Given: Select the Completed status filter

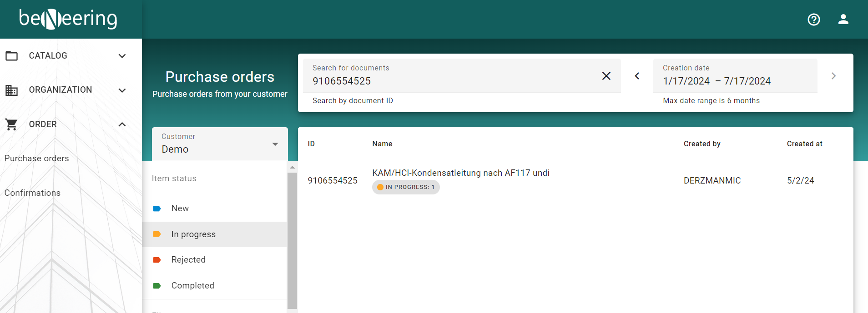Looking at the screenshot, I should 192,286.
